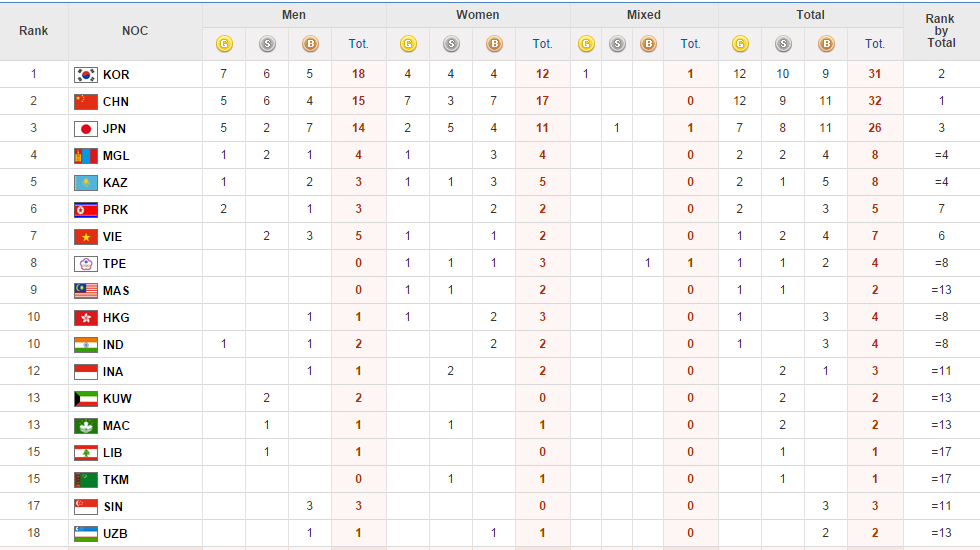Open the UZB country link
The height and width of the screenshot is (550, 980).
(116, 534)
